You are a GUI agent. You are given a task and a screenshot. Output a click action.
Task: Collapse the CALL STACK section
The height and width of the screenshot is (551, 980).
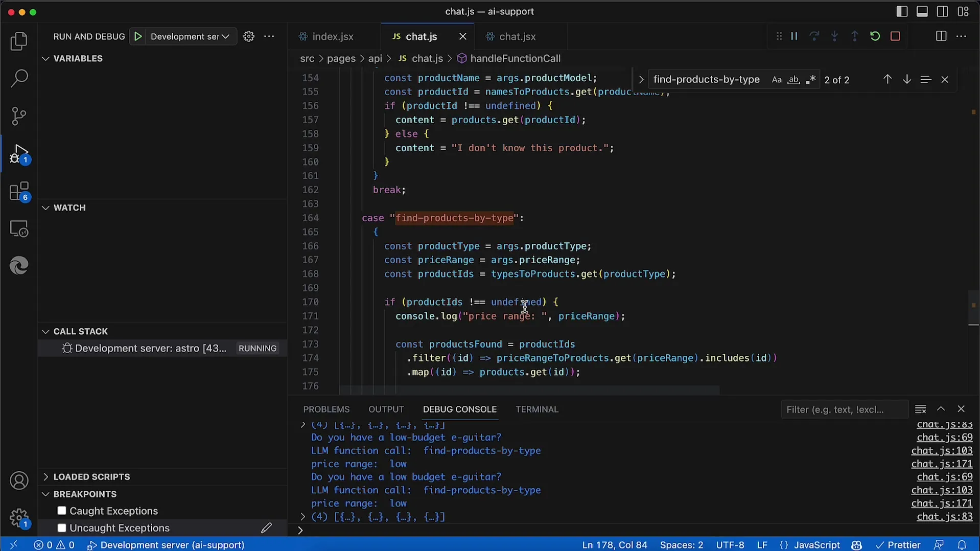point(45,332)
